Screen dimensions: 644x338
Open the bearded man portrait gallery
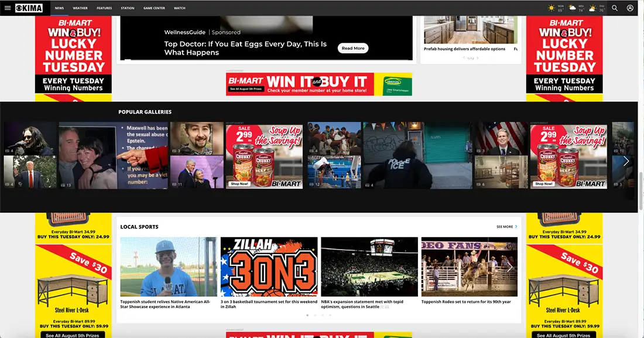197,138
